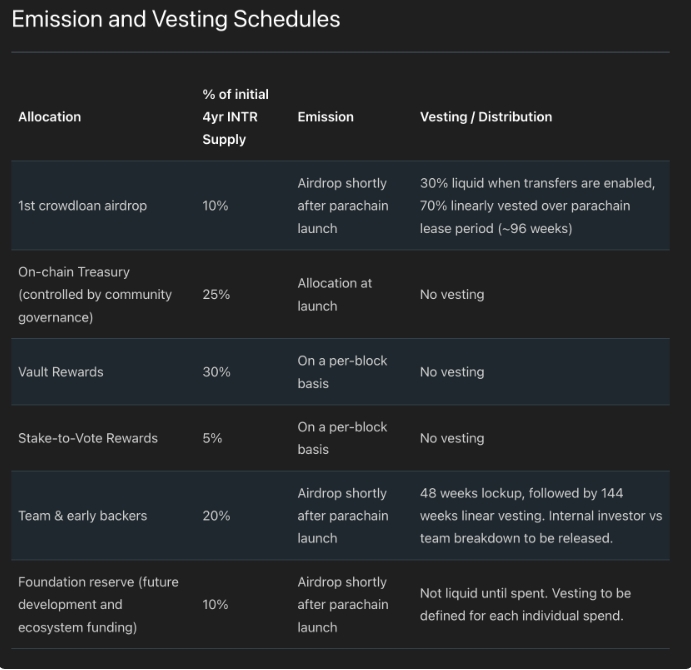This screenshot has height=670, width=691.
Task: Select the Emission column header
Action: click(325, 117)
